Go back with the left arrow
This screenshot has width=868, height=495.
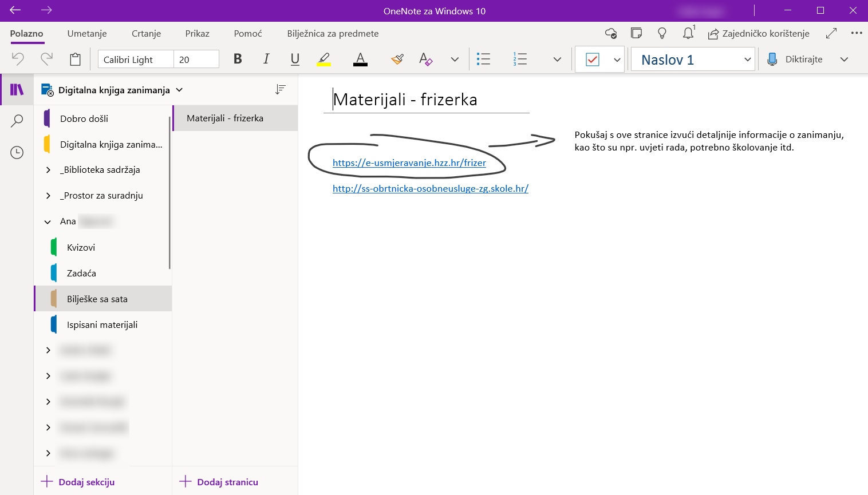(15, 10)
